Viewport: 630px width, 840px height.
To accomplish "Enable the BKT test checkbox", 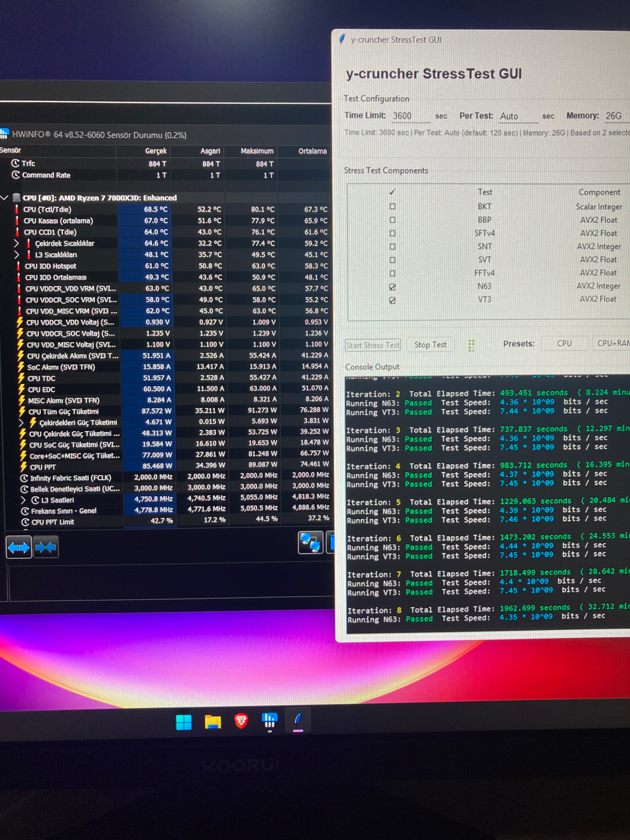I will 392,206.
